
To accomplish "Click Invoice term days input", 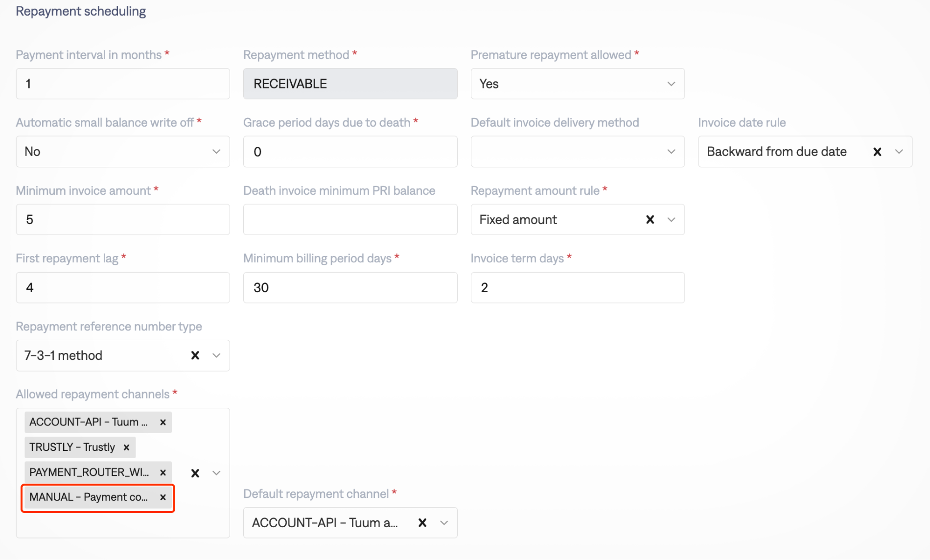I will [577, 288].
